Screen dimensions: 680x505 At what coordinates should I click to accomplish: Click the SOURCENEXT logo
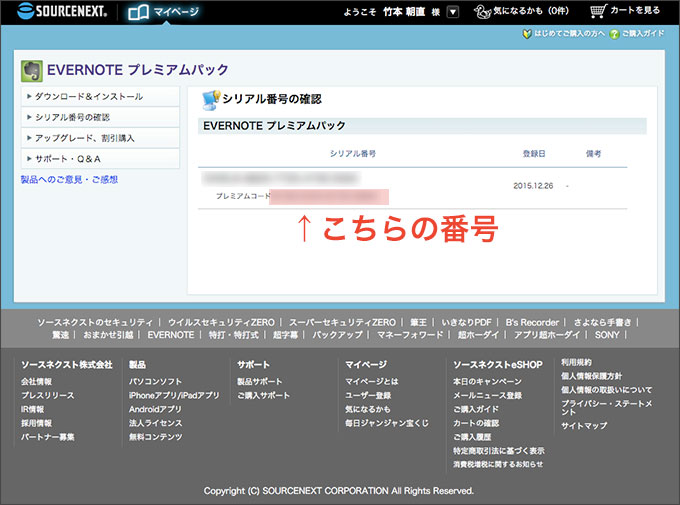pyautogui.click(x=62, y=11)
